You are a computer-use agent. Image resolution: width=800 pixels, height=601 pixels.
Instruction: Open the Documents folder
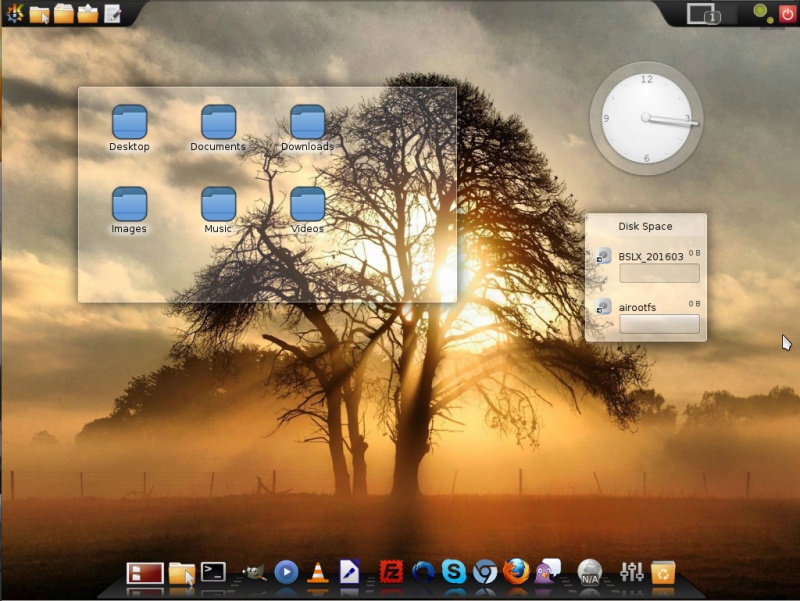click(218, 123)
